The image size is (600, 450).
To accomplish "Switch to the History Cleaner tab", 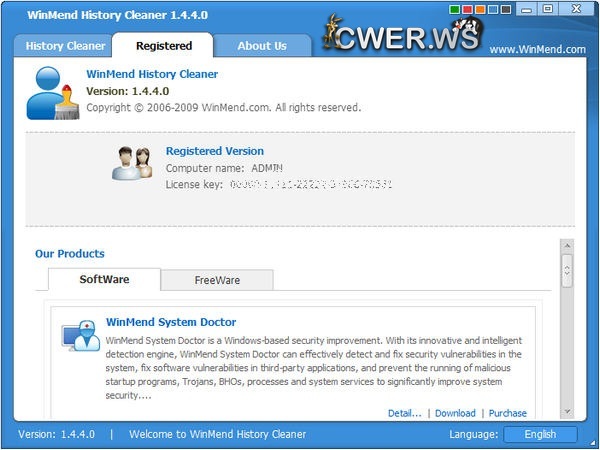I will 64,46.
